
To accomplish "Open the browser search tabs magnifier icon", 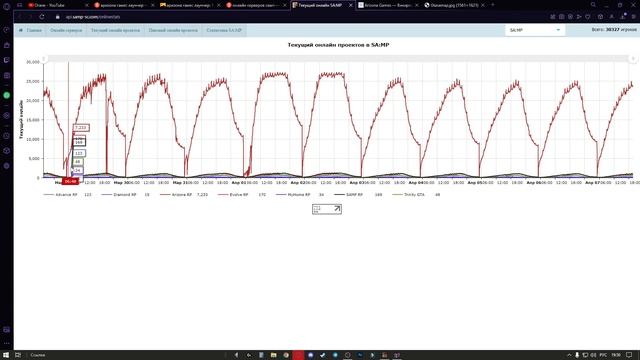I will click(x=593, y=5).
